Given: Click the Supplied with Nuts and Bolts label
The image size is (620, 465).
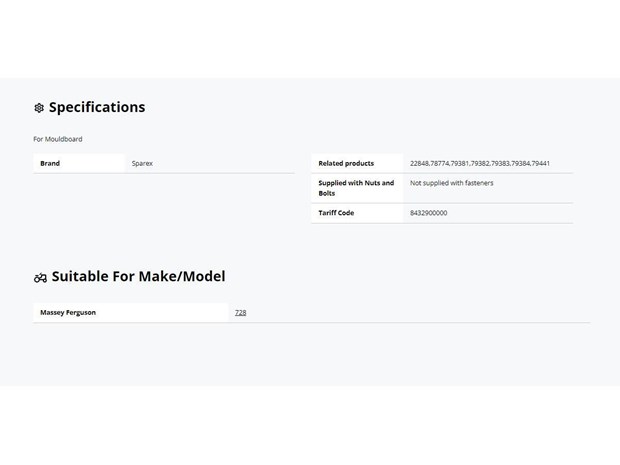Looking at the screenshot, I should click(356, 188).
